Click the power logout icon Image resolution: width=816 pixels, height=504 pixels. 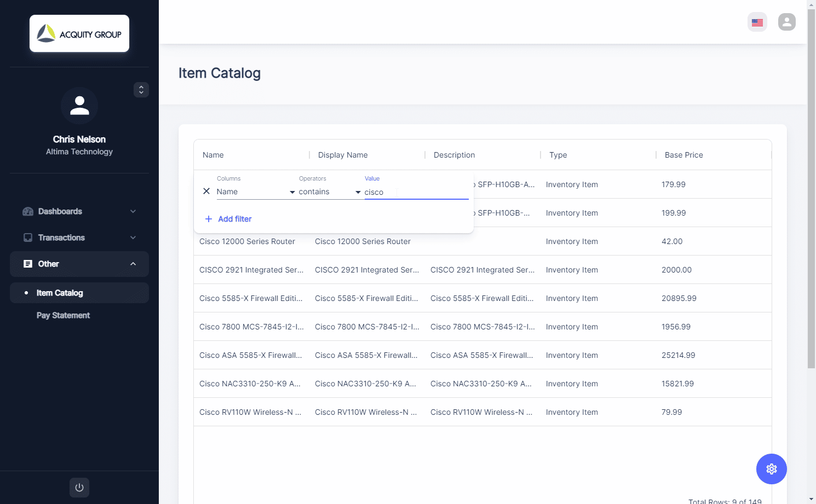click(x=79, y=488)
